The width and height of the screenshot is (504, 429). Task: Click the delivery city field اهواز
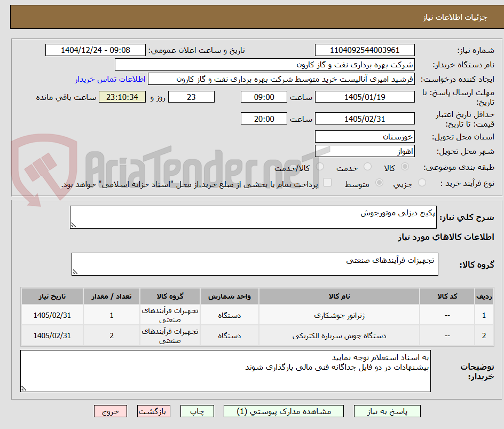coord(365,151)
